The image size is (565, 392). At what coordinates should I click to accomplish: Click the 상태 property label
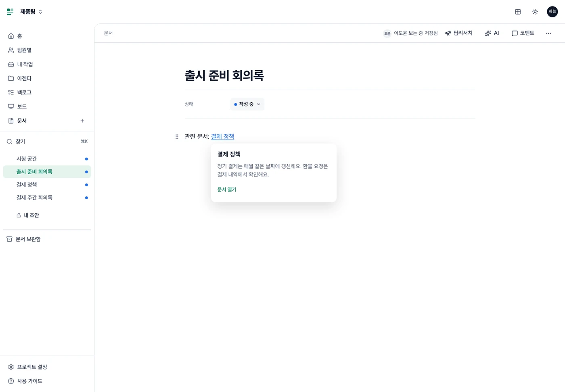[189, 104]
